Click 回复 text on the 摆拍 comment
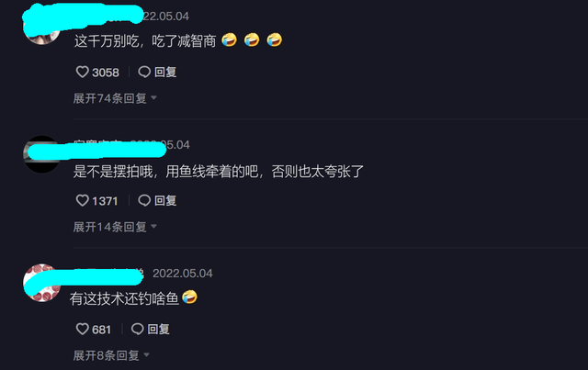The width and height of the screenshot is (588, 370). click(x=165, y=200)
